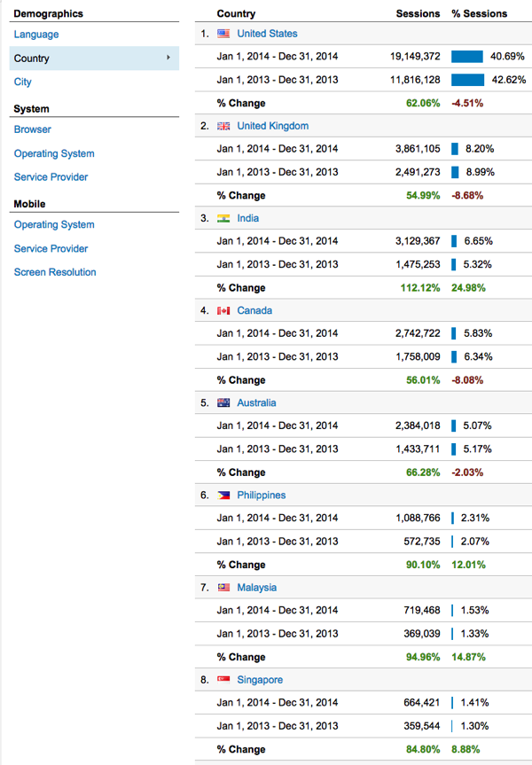Click the Mobile section heading
Viewport: 532px width, 765px height.
[x=29, y=204]
